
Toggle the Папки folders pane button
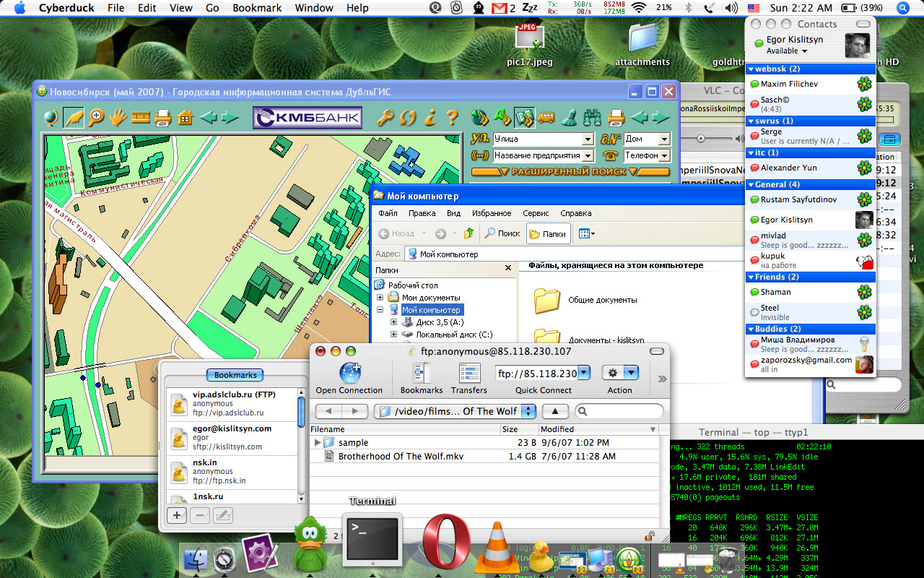548,233
